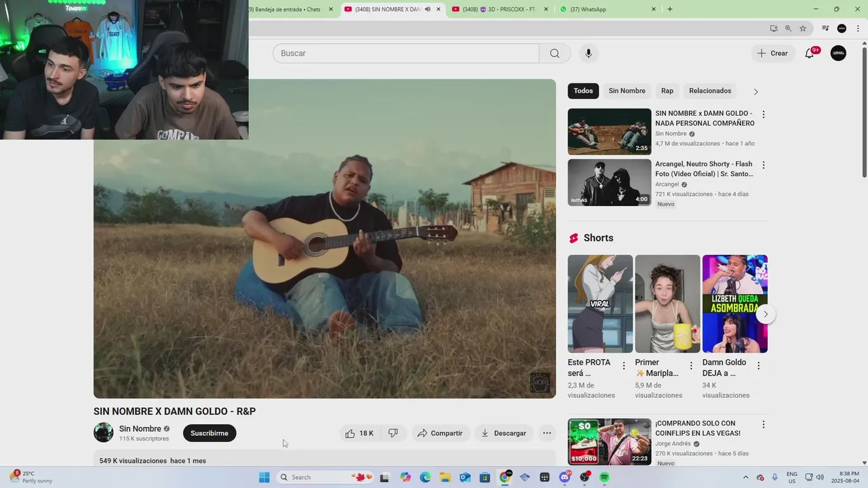Open the Este PROTA será short thumbnail
This screenshot has width=868, height=488.
pos(600,304)
